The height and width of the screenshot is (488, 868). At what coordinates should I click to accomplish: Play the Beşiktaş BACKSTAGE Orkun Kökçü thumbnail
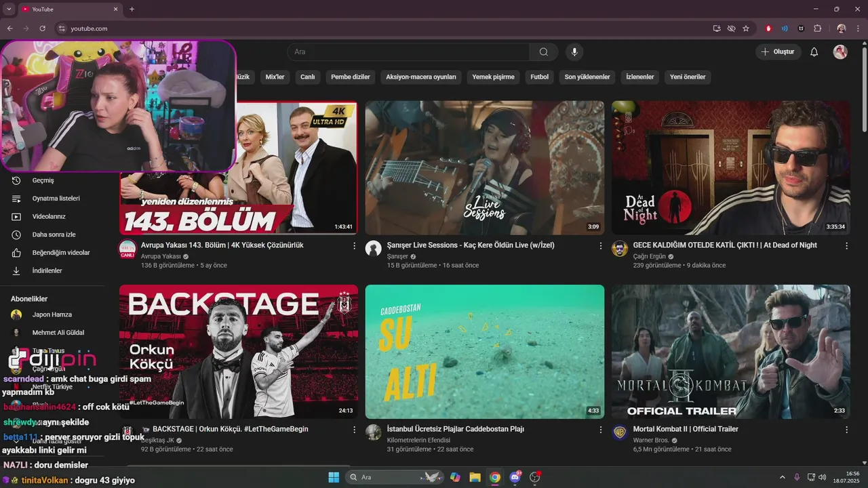click(x=239, y=352)
